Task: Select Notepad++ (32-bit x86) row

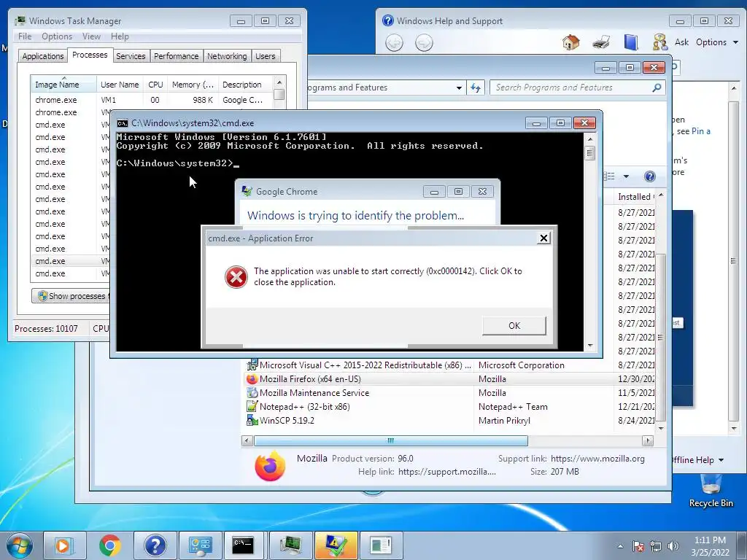Action: (451, 407)
